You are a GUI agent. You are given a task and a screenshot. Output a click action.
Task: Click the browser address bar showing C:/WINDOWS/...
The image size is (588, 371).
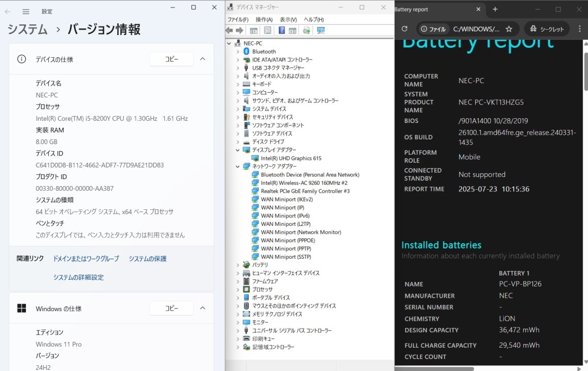pyautogui.click(x=476, y=29)
